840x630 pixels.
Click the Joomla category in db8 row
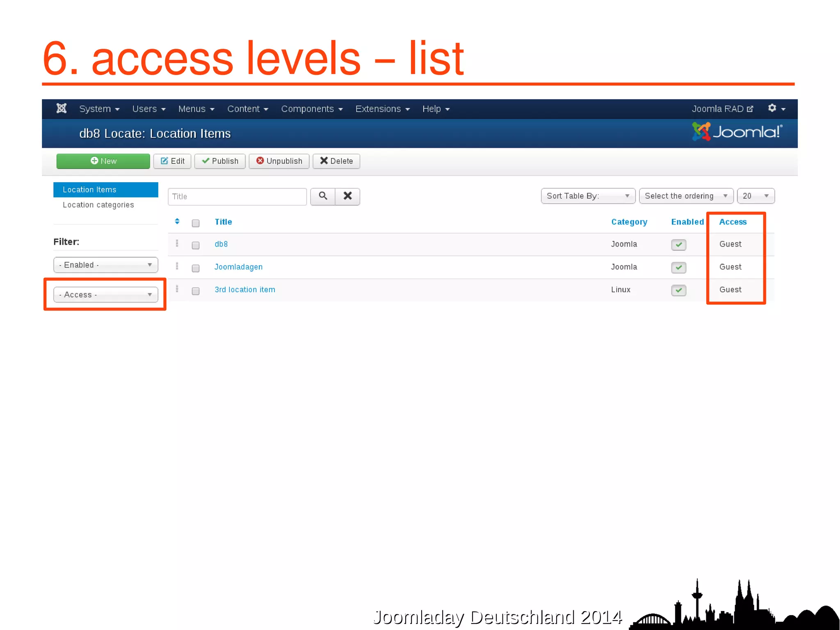[x=624, y=244]
